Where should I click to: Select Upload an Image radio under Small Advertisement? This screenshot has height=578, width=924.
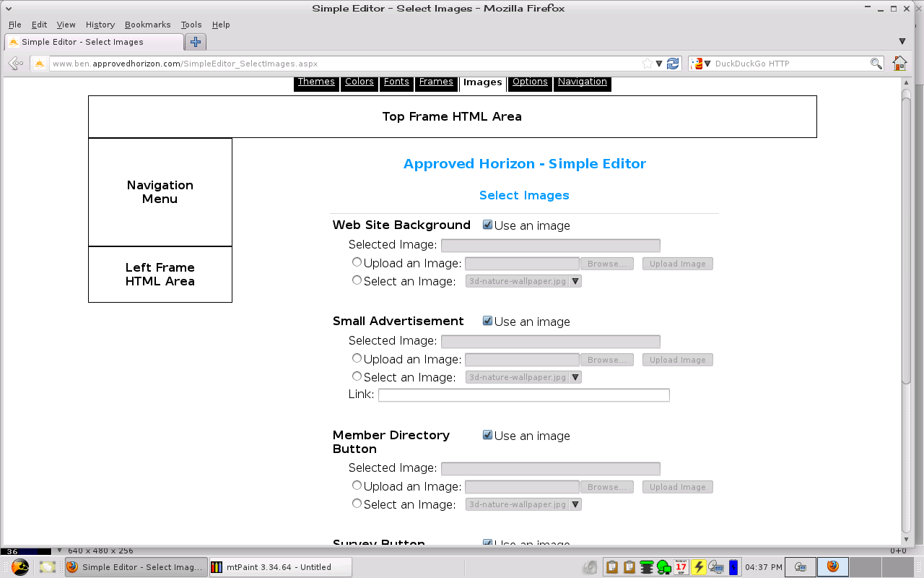click(357, 358)
